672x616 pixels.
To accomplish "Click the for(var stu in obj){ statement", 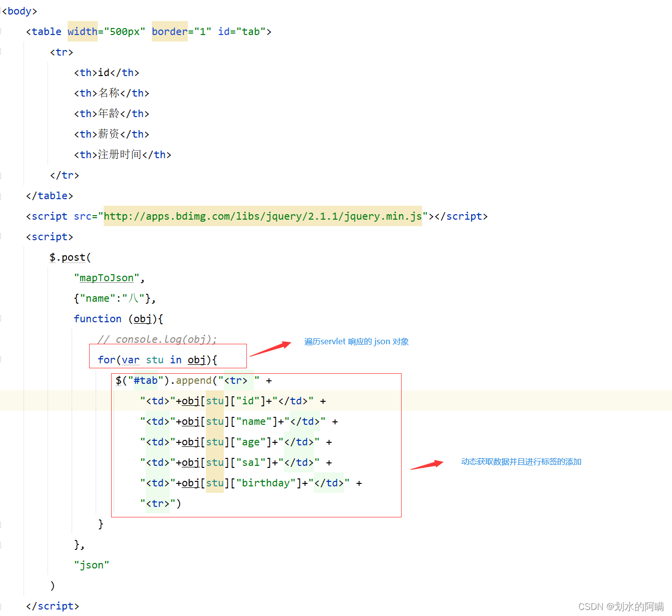I will point(157,360).
